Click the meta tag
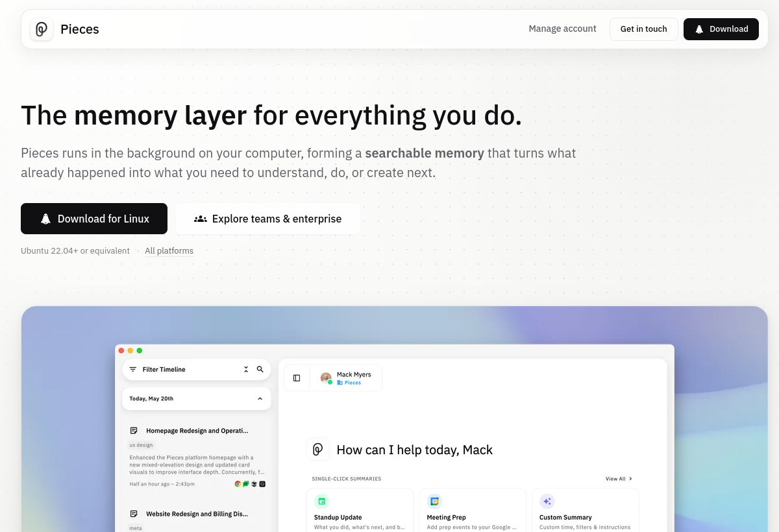The height and width of the screenshot is (532, 779). [136, 528]
